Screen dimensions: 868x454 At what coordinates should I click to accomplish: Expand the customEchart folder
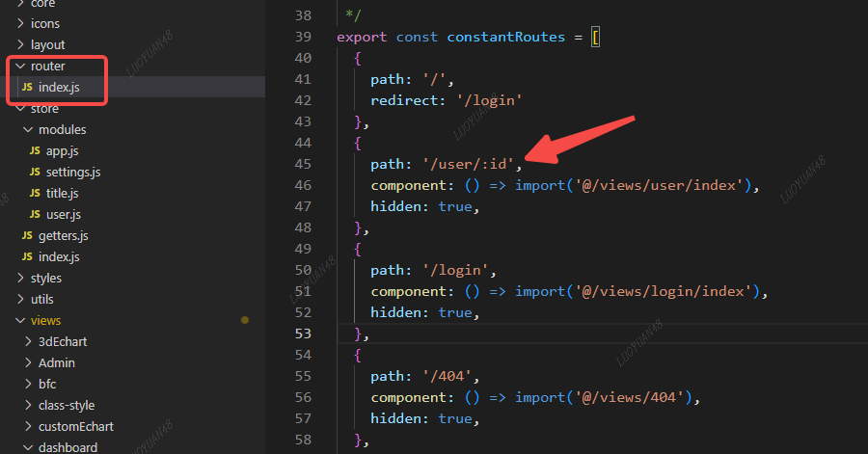[28, 426]
